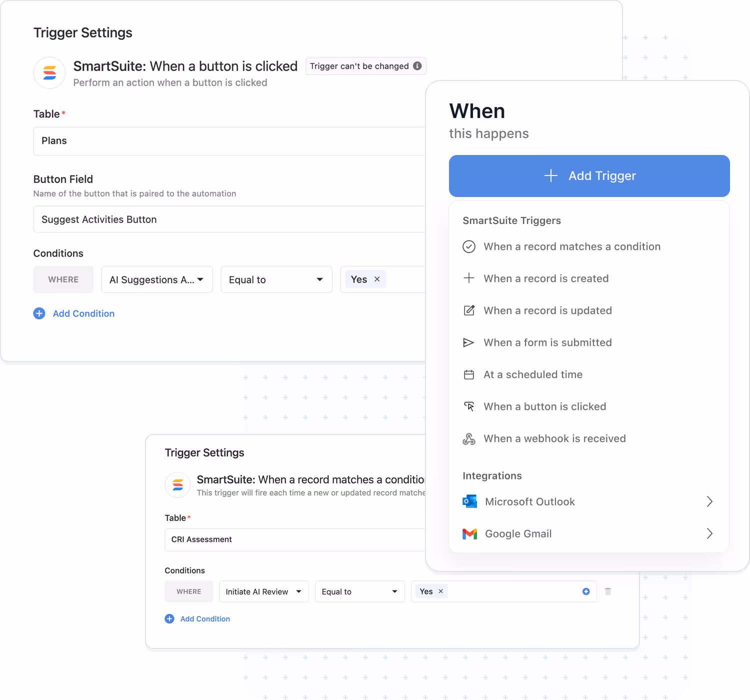Click the edit icon for record is updated
Screen dimensions: 750x700
469,310
